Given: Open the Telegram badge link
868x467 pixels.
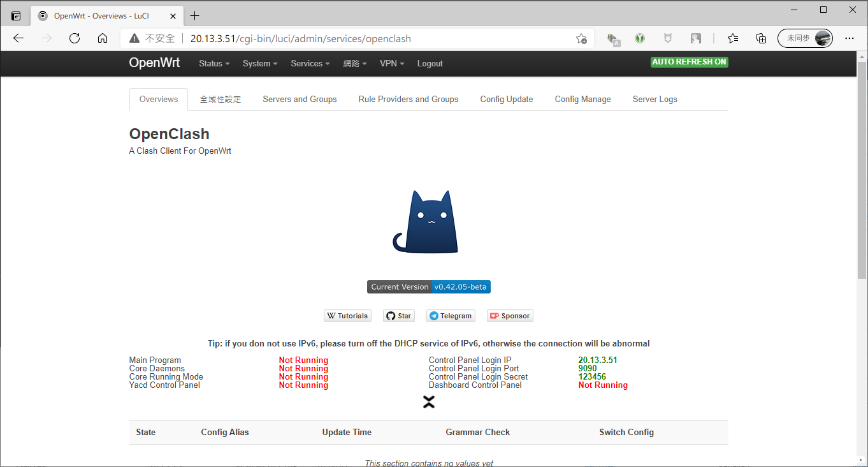Looking at the screenshot, I should tap(451, 316).
